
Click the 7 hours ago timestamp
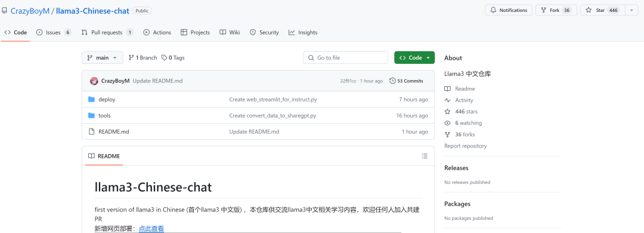click(x=414, y=99)
